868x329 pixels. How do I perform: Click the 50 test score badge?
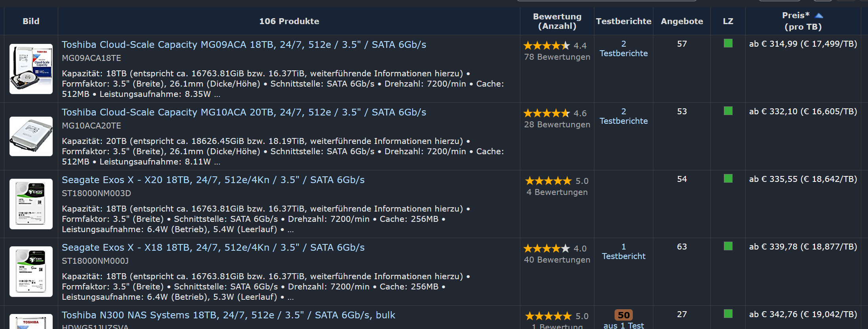[623, 315]
